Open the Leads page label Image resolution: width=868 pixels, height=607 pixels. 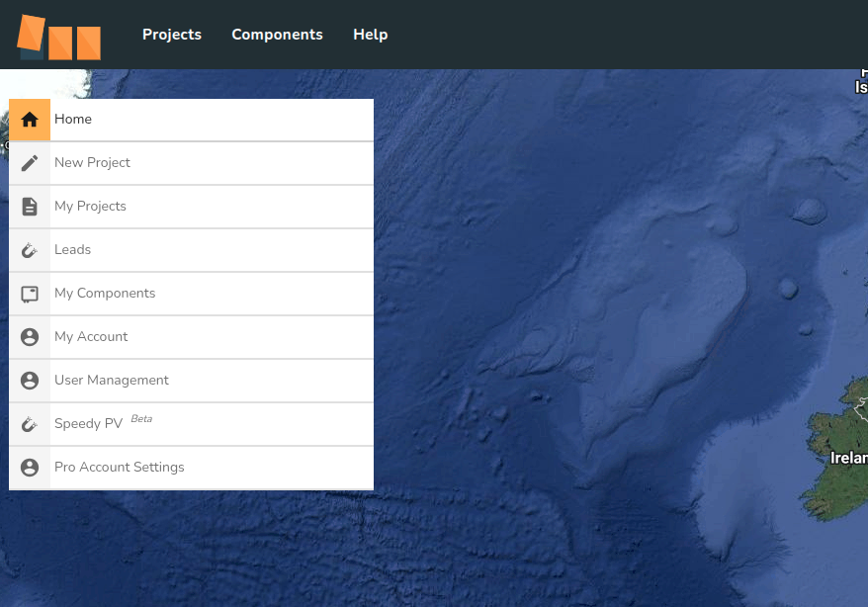(72, 250)
